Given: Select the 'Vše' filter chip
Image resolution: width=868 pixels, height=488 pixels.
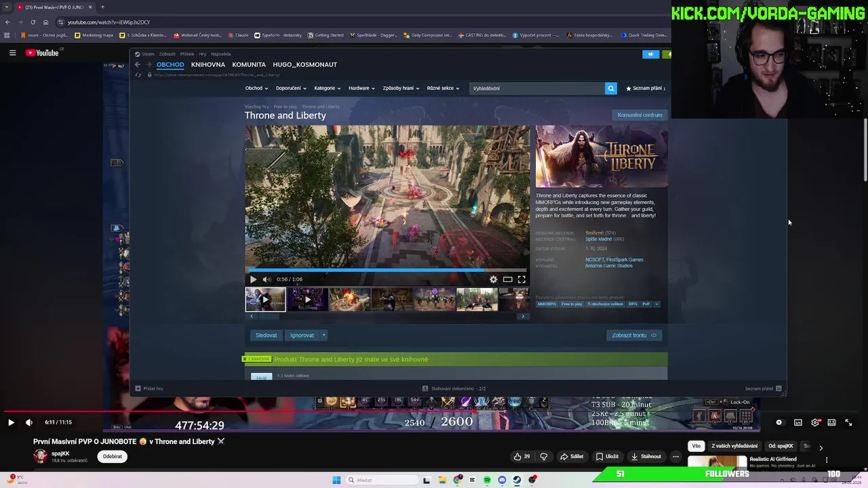Looking at the screenshot, I should (x=696, y=446).
